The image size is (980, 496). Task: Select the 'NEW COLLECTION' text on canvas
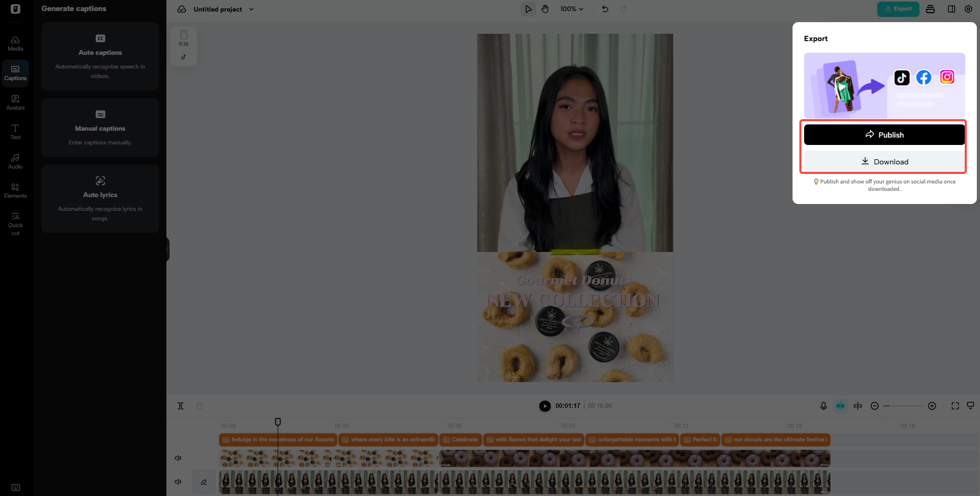(573, 301)
